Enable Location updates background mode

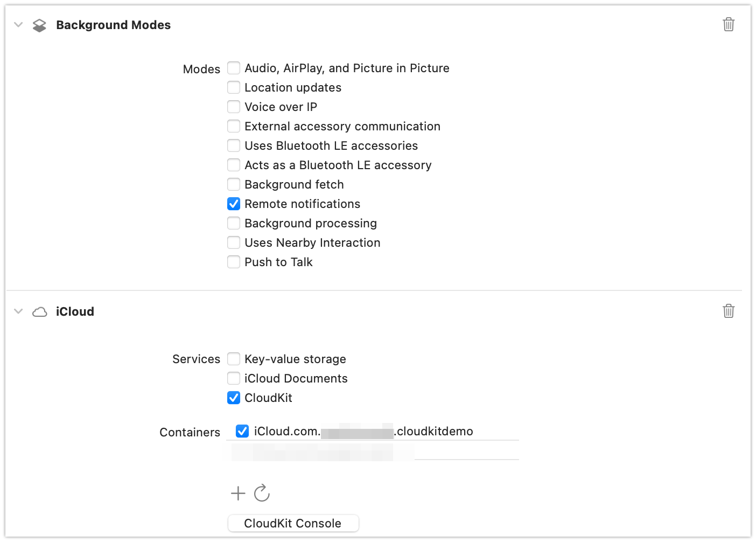pos(233,87)
